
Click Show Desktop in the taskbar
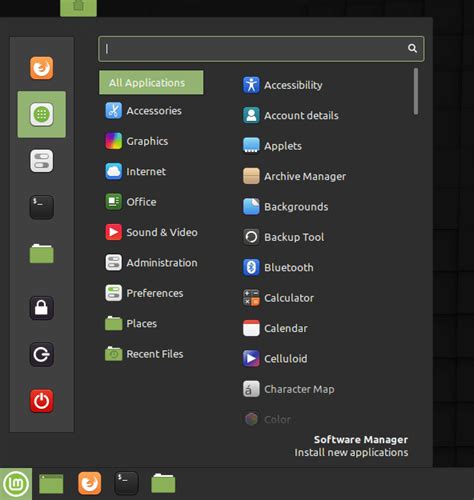51,484
